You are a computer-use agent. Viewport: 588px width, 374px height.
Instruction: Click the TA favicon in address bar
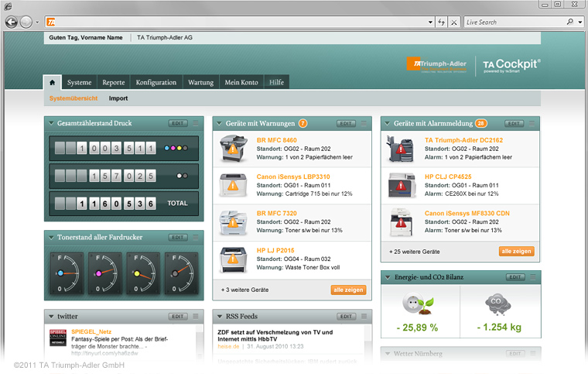pos(51,22)
